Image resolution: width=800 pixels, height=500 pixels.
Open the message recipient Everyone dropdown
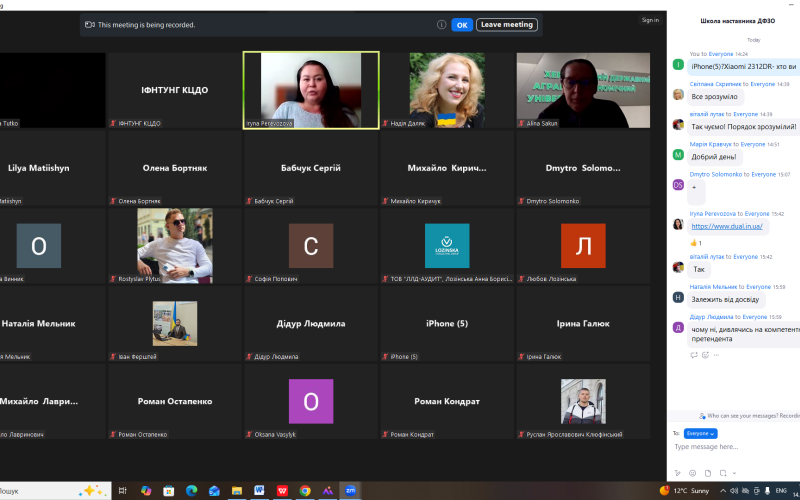click(x=701, y=433)
